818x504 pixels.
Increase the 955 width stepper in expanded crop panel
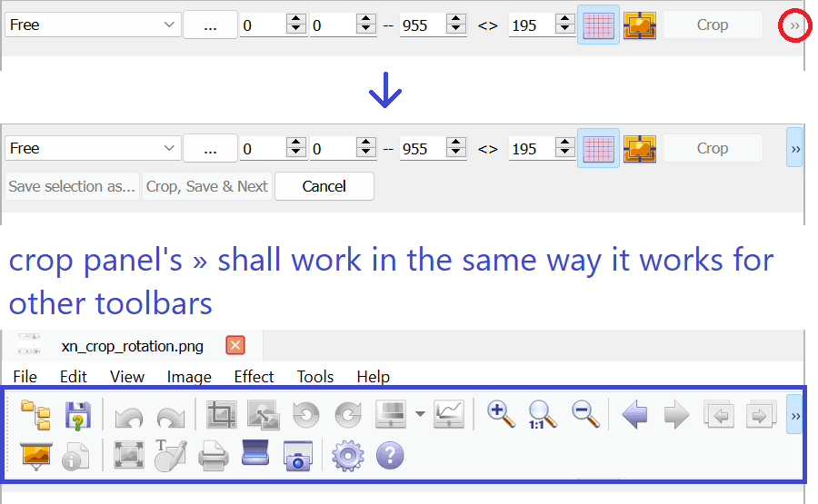click(456, 143)
